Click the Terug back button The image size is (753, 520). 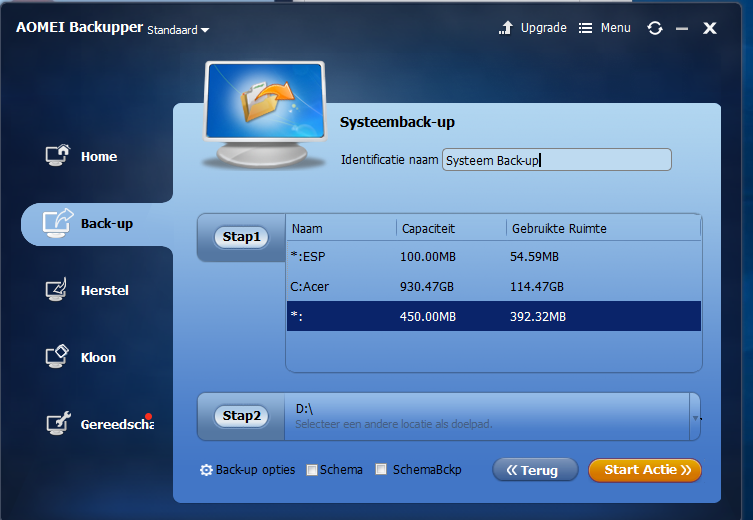pyautogui.click(x=535, y=470)
